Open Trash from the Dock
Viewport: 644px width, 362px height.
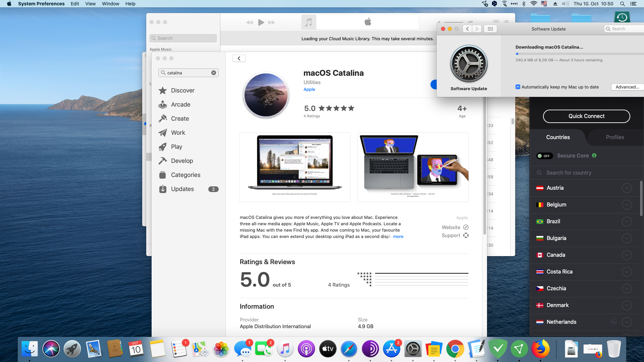click(x=614, y=349)
